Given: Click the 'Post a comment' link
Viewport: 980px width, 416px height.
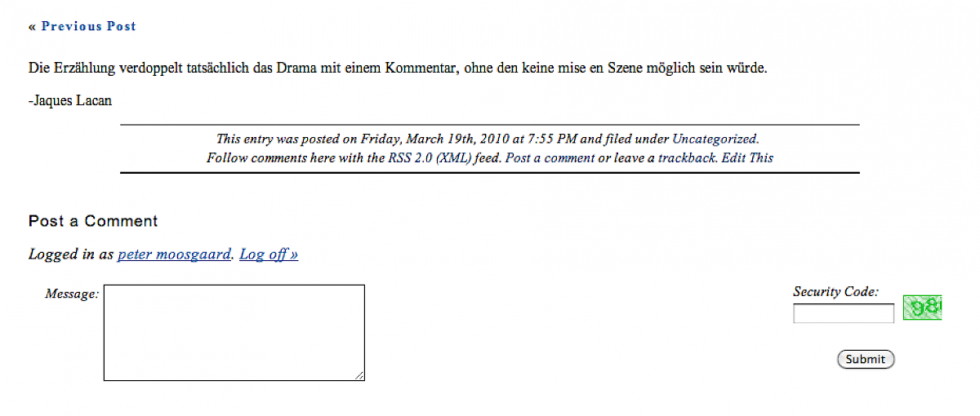Looking at the screenshot, I should [550, 158].
